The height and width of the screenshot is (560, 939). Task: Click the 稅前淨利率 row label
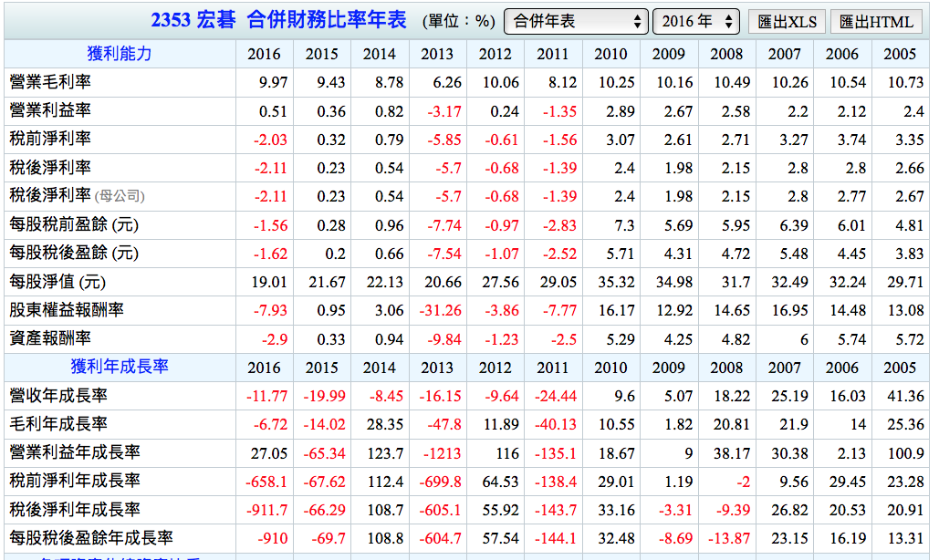tap(50, 140)
